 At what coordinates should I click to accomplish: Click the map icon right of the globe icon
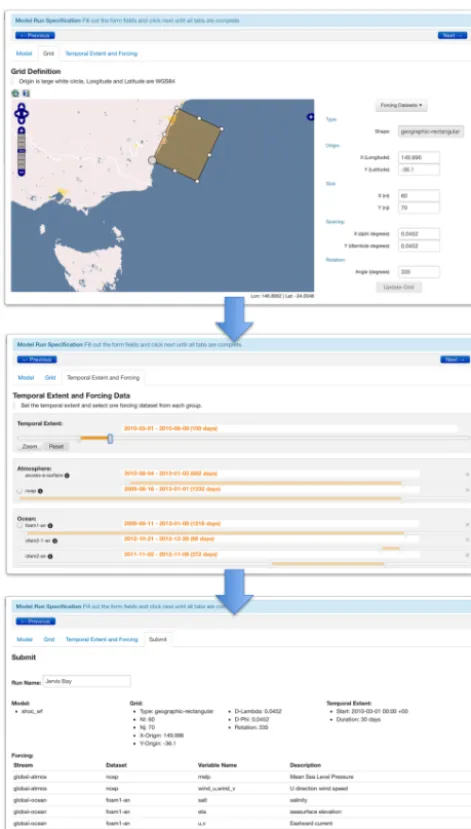(x=26, y=93)
